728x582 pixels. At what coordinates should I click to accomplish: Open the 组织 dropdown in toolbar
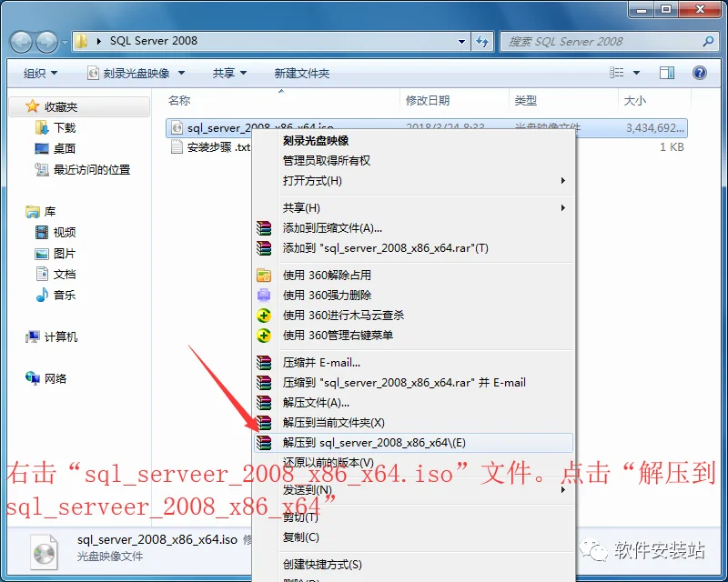coord(41,74)
